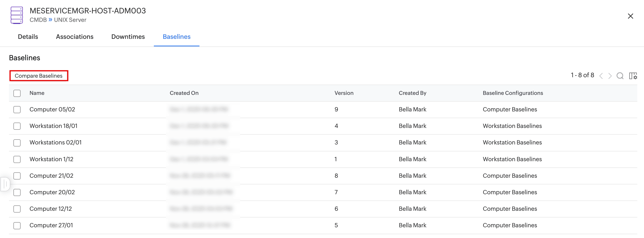Expand the collapsed left side panel handle
This screenshot has height=238, width=644.
(x=5, y=184)
